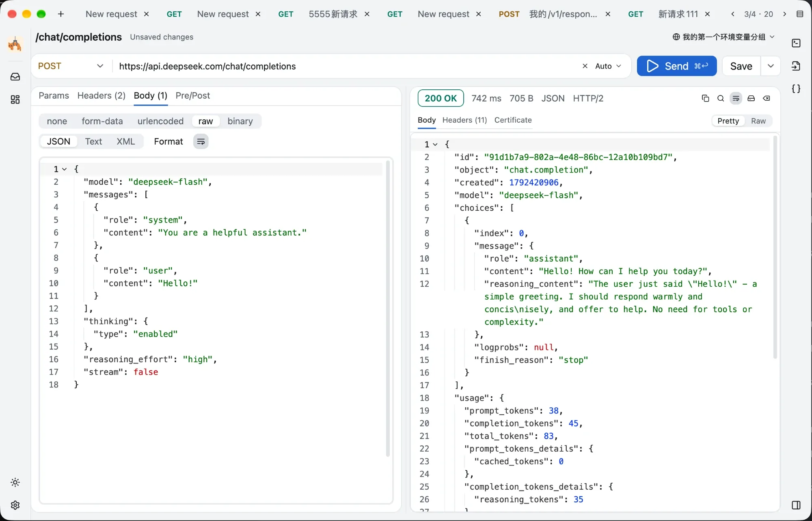Toggle word wrap icon in response toolbar

coord(736,98)
